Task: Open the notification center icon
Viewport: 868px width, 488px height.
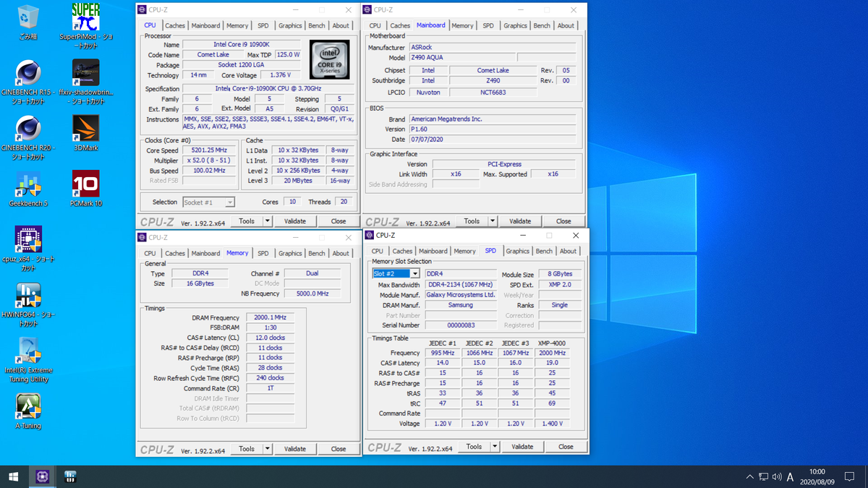Action: (x=850, y=477)
